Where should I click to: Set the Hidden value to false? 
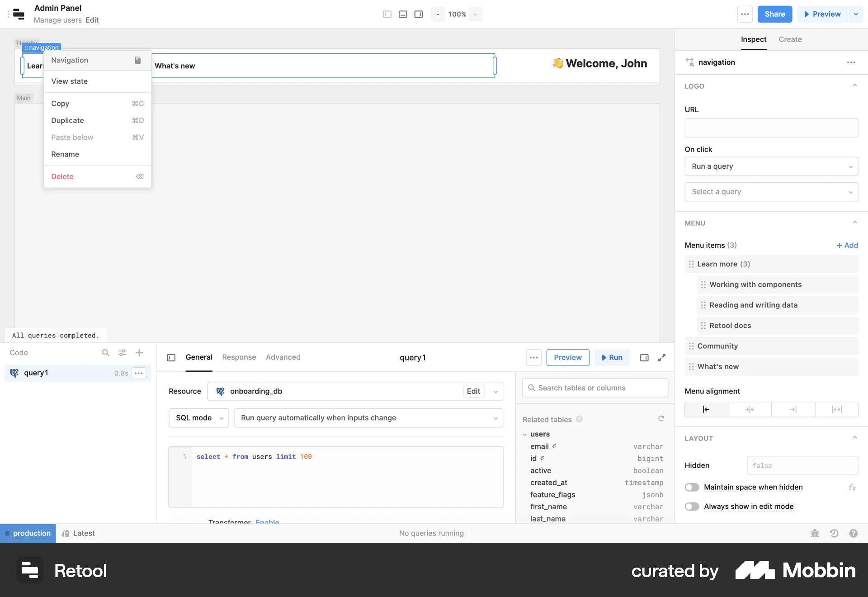(x=802, y=465)
